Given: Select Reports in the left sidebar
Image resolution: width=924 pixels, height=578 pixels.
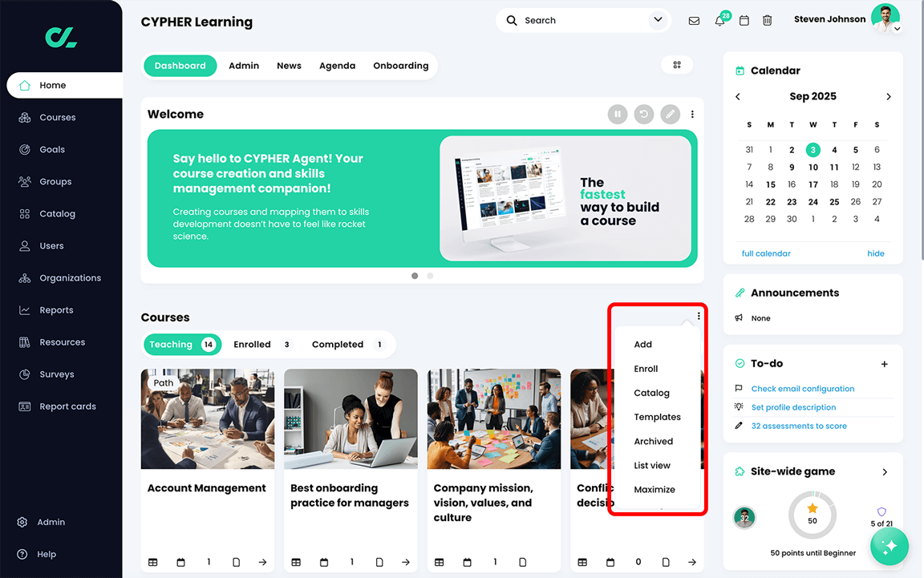Looking at the screenshot, I should pyautogui.click(x=55, y=309).
